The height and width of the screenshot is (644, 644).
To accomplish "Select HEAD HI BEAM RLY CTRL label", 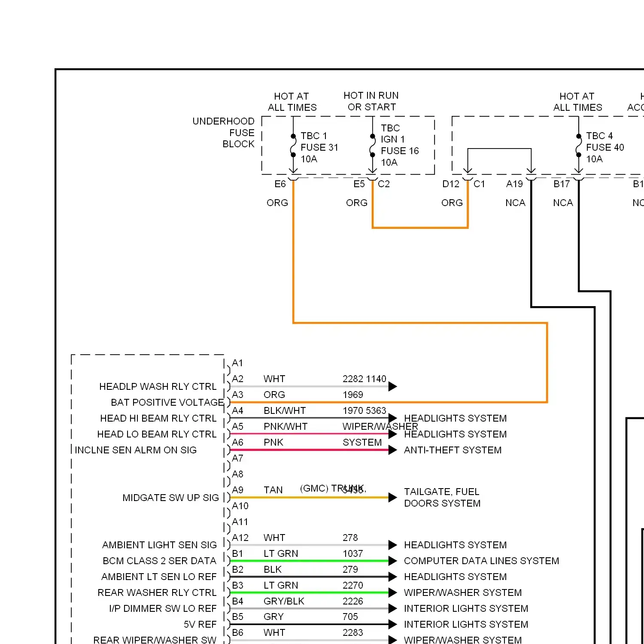I will (158, 418).
